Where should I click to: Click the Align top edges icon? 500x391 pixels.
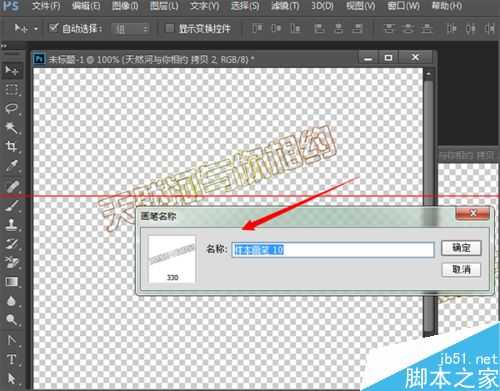pos(257,28)
